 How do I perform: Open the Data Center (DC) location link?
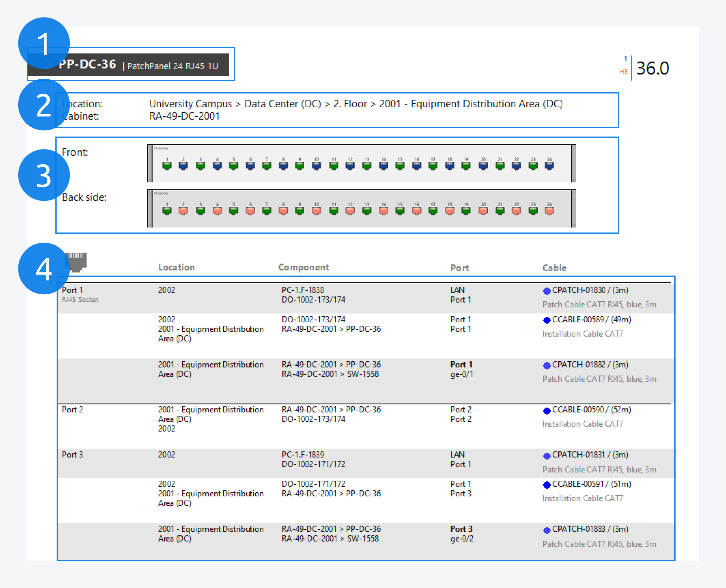tap(283, 104)
